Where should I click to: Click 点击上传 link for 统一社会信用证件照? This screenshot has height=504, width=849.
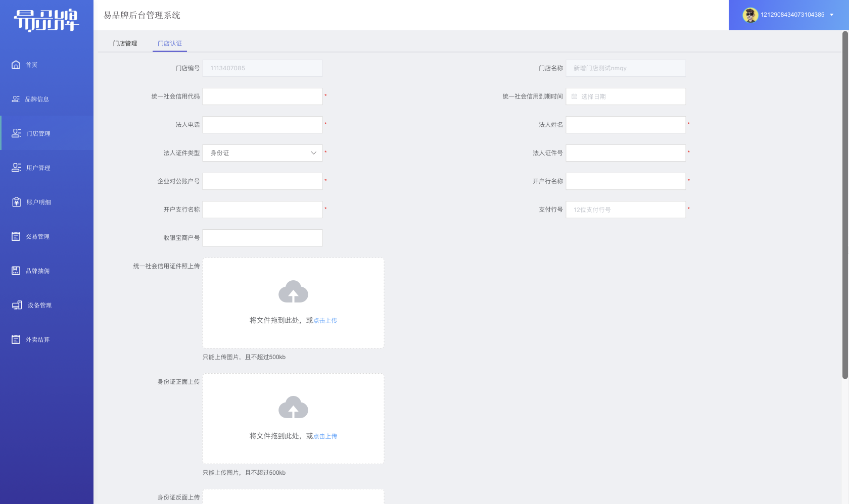coord(325,321)
